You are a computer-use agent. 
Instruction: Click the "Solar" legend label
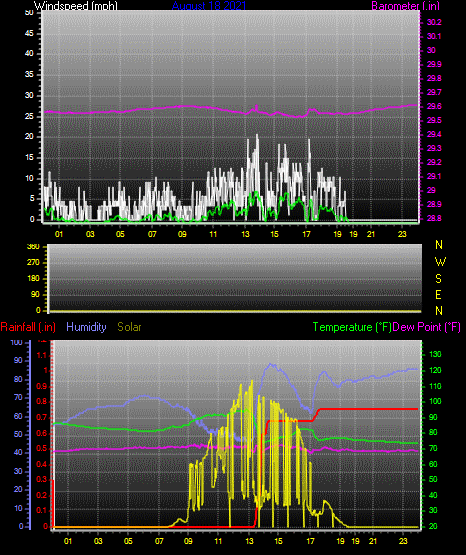point(129,327)
